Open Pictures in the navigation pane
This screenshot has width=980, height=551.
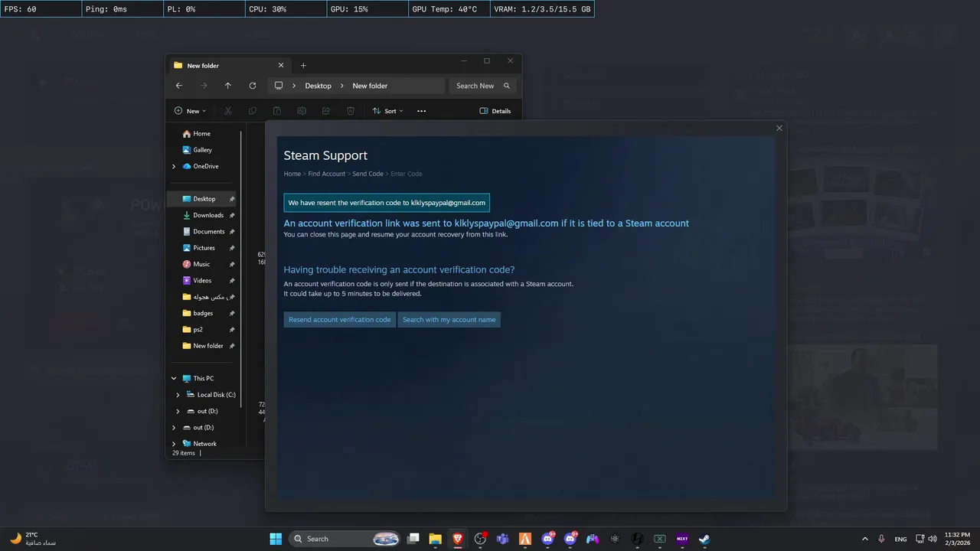coord(202,248)
